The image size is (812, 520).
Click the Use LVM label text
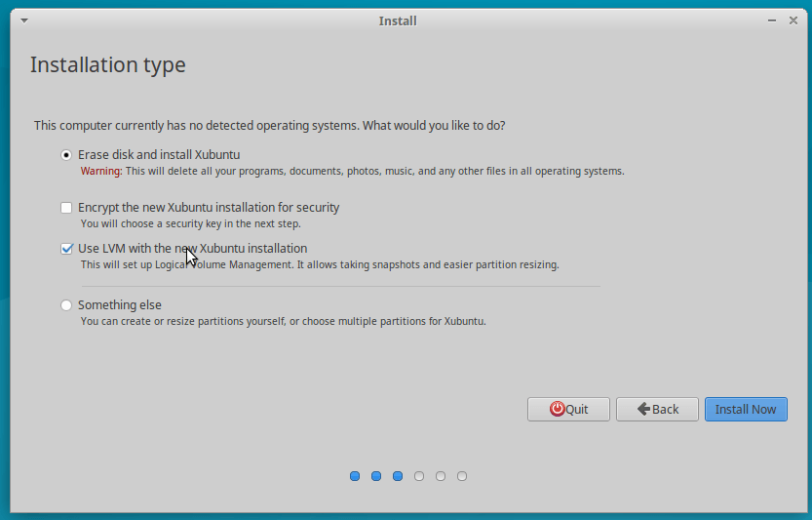(x=193, y=249)
